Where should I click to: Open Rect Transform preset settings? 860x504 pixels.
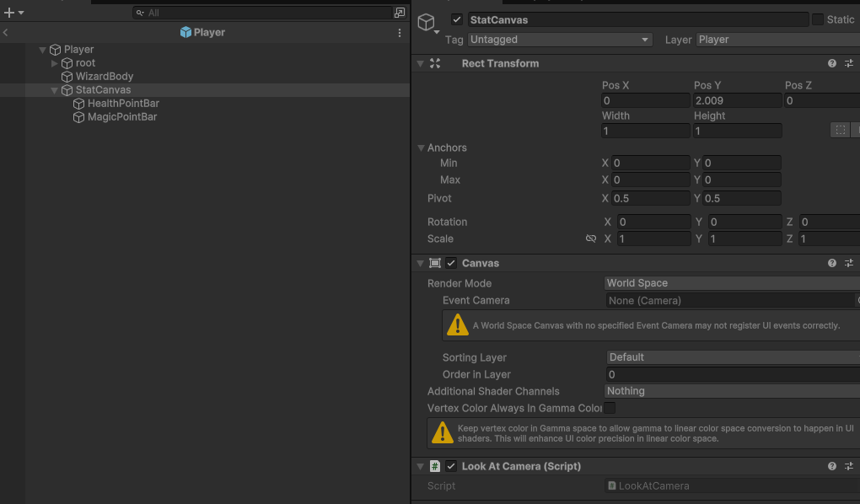tap(849, 63)
